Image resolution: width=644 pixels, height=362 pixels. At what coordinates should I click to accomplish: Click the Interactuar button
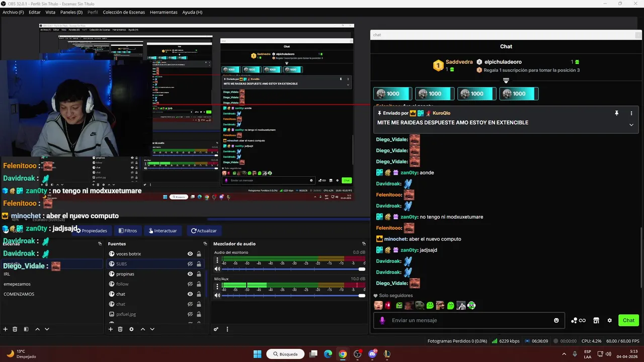[x=163, y=231]
